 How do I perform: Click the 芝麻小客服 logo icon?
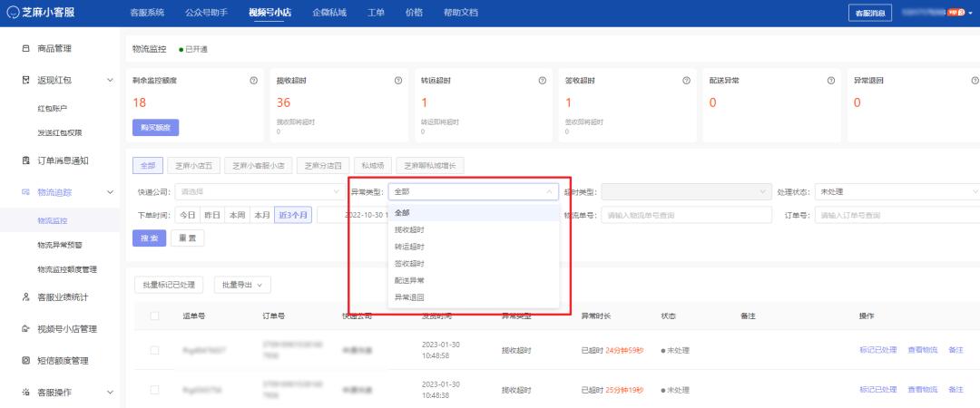coord(12,13)
